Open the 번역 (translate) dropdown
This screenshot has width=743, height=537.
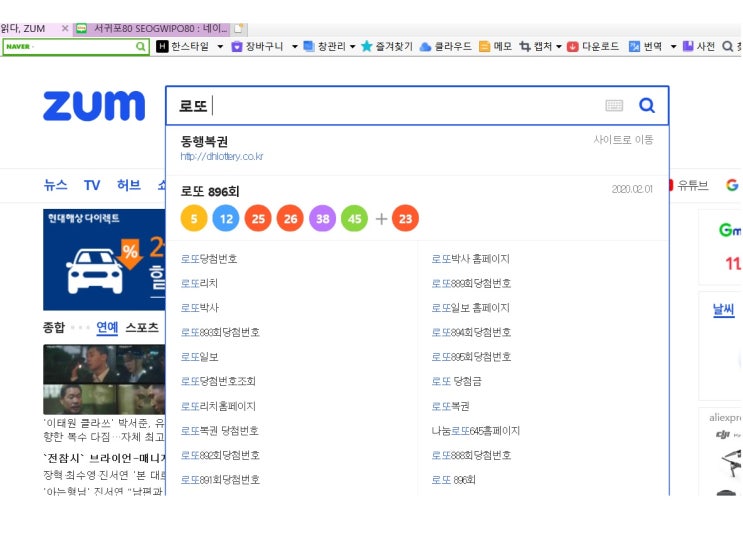(x=673, y=47)
